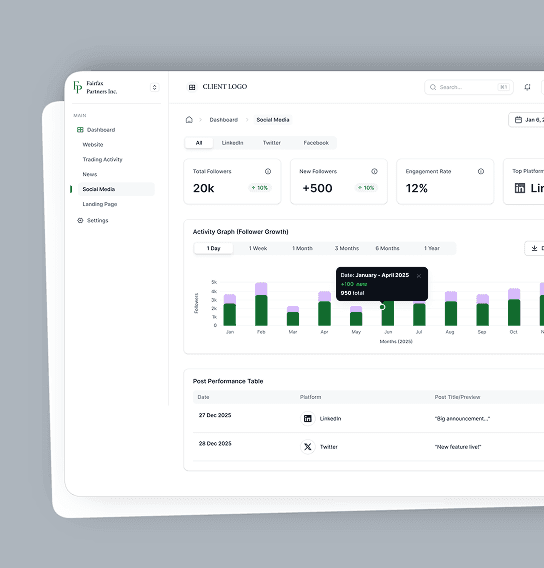Open the Jan 6 date range picker

527,120
